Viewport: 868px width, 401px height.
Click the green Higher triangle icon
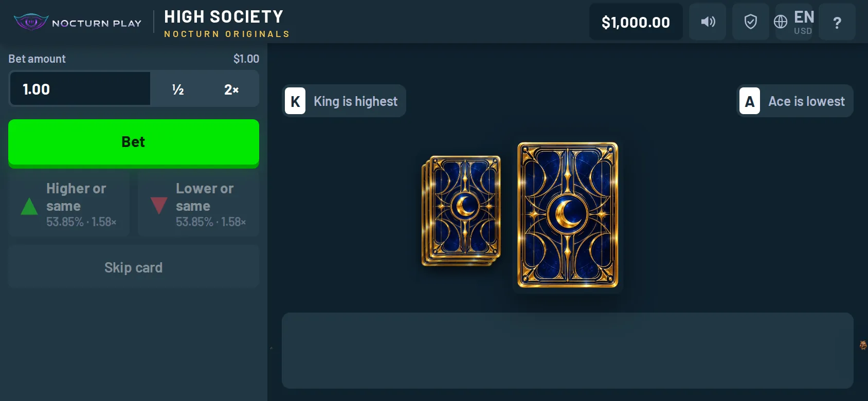(x=29, y=206)
